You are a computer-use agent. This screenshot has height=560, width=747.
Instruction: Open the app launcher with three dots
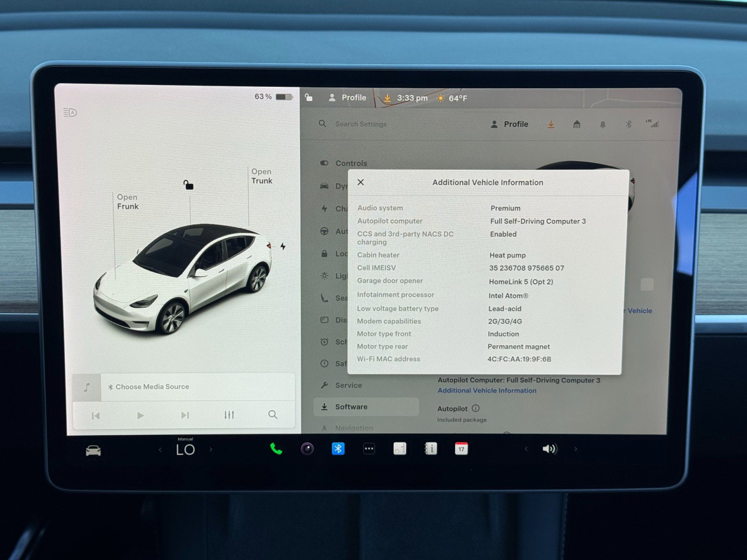(x=369, y=448)
